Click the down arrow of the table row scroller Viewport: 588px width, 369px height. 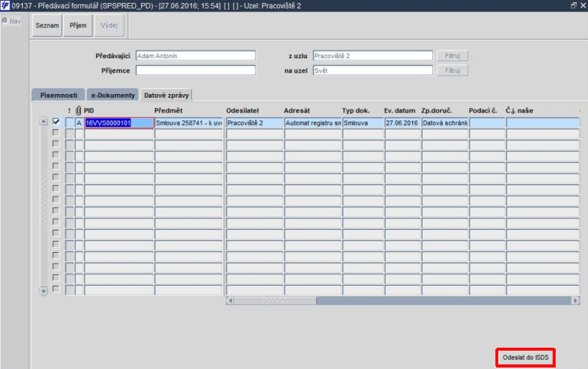43,291
